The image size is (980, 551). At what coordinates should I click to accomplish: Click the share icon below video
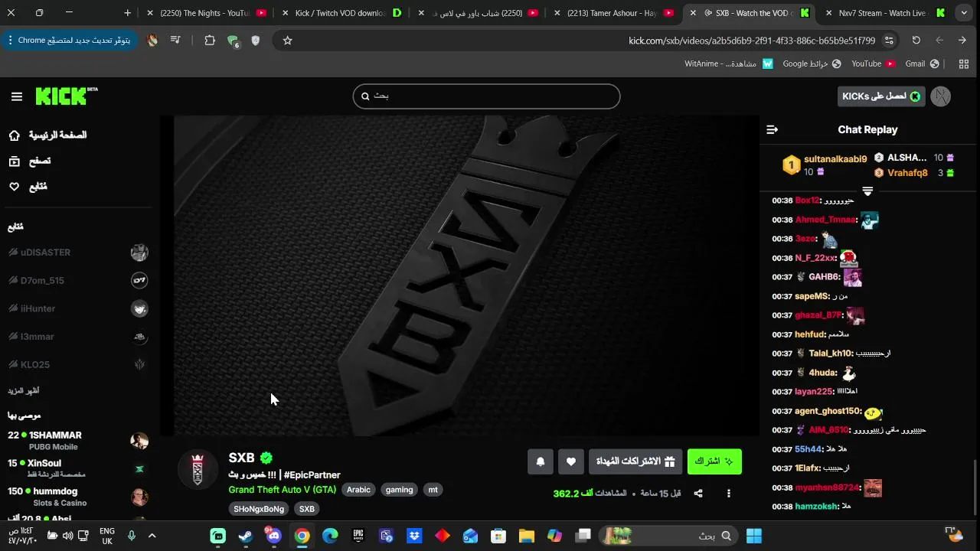point(698,494)
